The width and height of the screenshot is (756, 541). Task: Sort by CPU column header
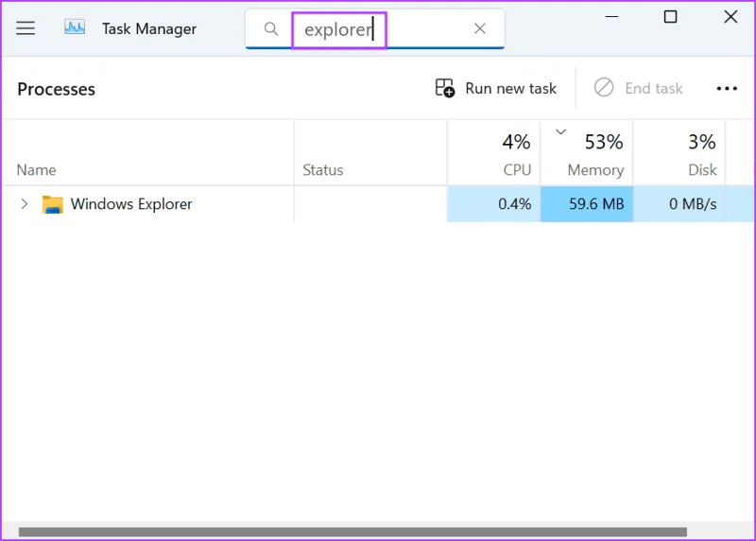pos(493,153)
